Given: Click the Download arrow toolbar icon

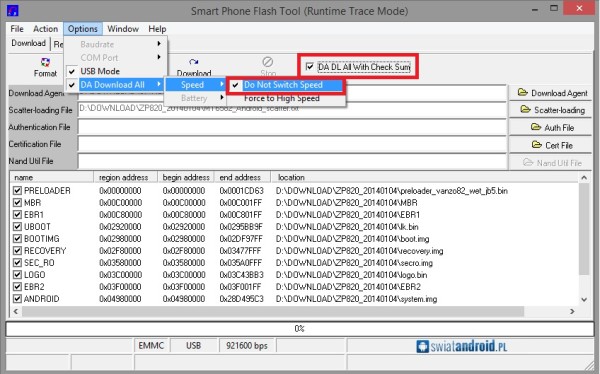Looking at the screenshot, I should click(194, 62).
